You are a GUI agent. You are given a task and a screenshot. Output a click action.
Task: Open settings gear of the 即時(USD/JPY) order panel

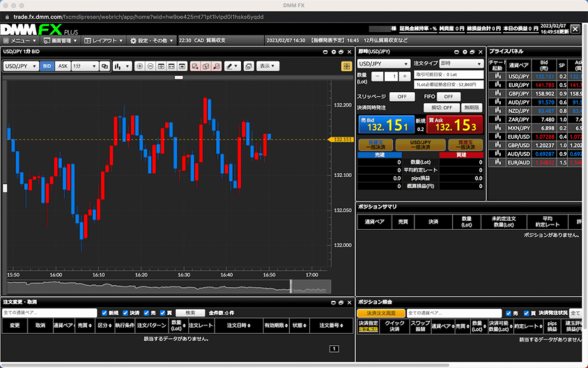465,52
